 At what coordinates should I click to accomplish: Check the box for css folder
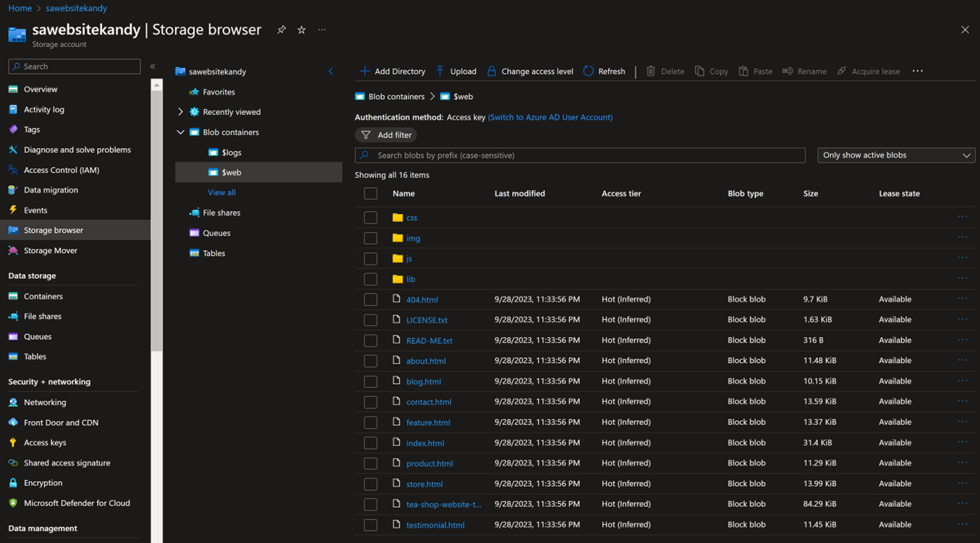(x=370, y=217)
